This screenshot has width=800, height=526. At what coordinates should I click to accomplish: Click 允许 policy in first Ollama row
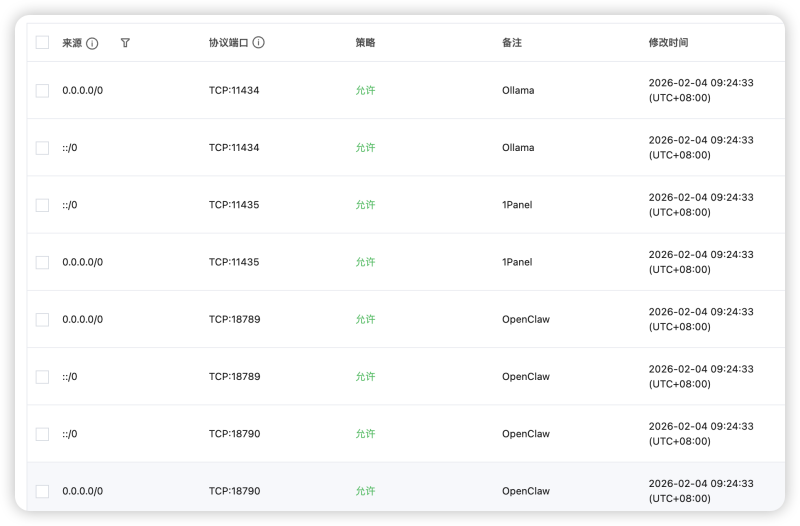(x=365, y=90)
